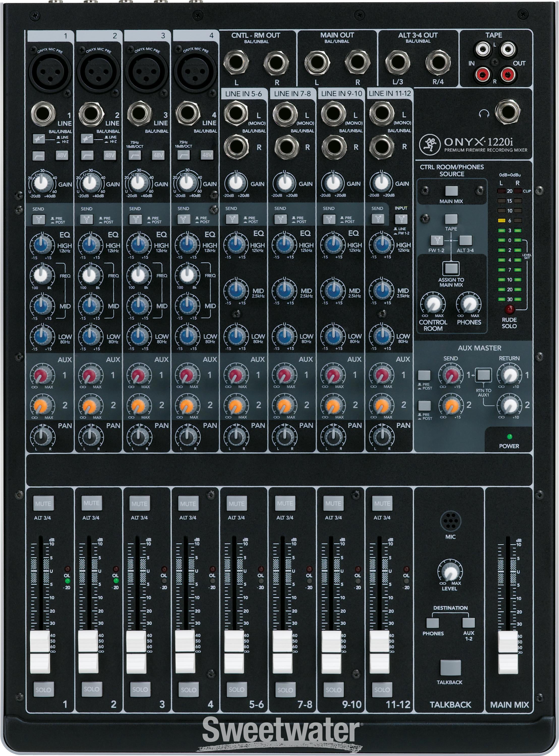Click the HIGH 12kHz EQ knob on channel 2
This screenshot has width=559, height=756.
90,245
